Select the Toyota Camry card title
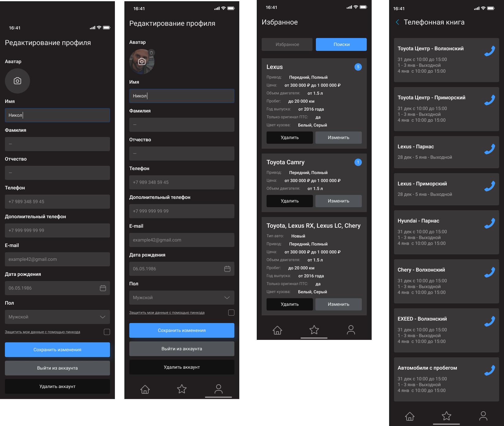This screenshot has height=426, width=504. (286, 162)
